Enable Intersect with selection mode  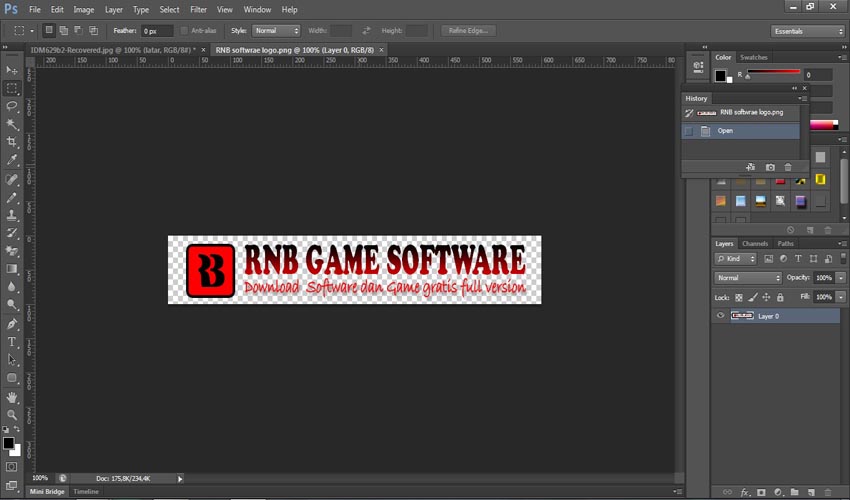(93, 30)
